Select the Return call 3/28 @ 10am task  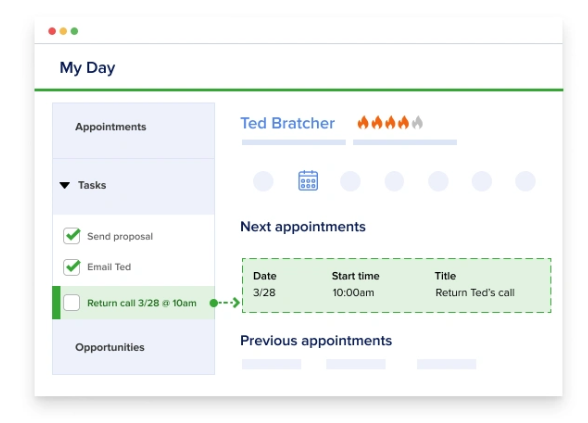(134, 303)
